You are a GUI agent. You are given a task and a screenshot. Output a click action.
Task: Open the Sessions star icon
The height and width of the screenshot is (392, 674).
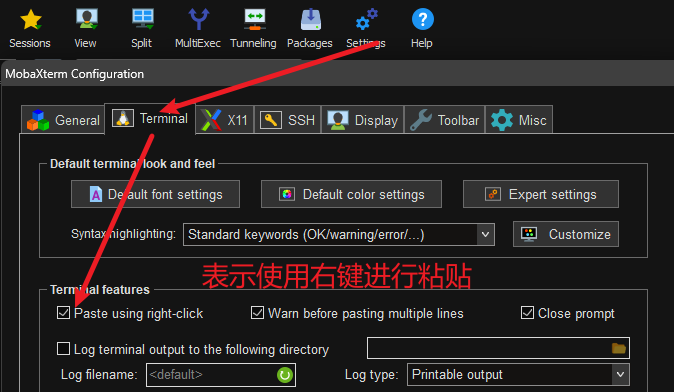[x=30, y=20]
